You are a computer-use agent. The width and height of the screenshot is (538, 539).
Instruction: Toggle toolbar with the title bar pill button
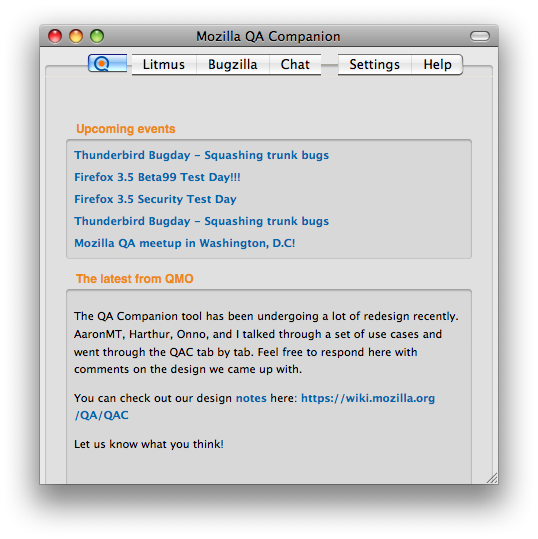tap(480, 36)
